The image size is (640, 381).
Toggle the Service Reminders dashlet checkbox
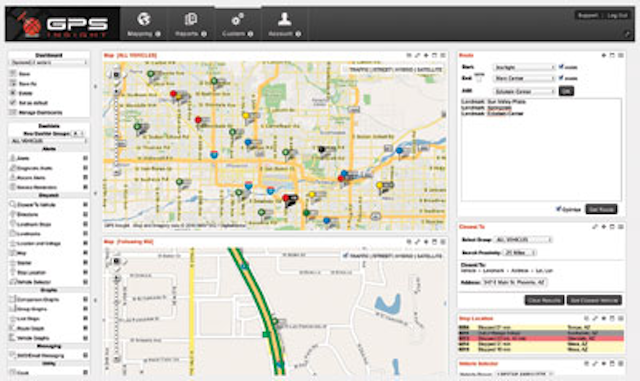point(85,187)
